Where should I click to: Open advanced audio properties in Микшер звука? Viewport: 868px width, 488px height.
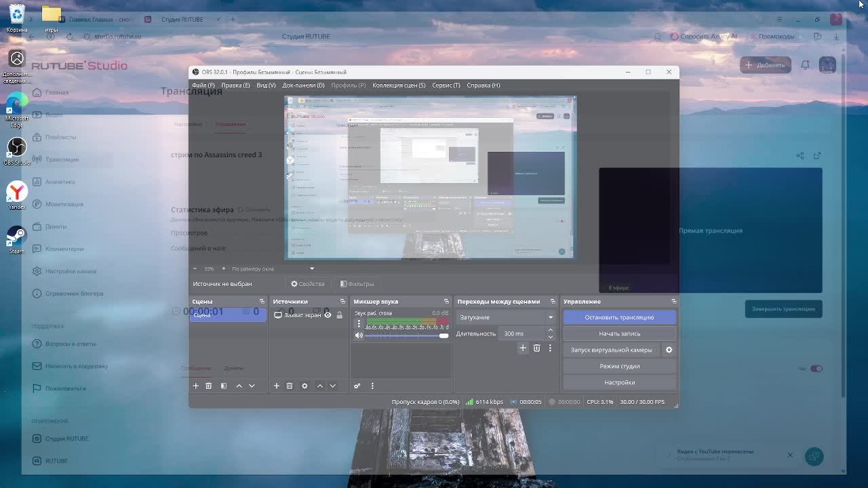pos(357,386)
